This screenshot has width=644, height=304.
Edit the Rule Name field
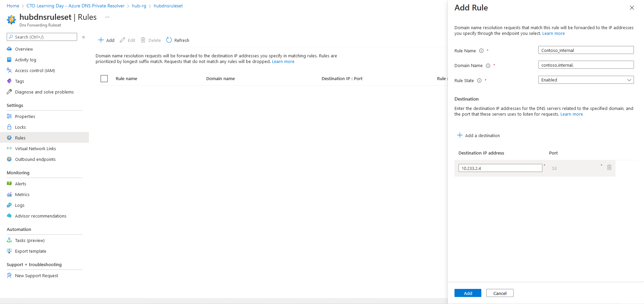(x=586, y=50)
